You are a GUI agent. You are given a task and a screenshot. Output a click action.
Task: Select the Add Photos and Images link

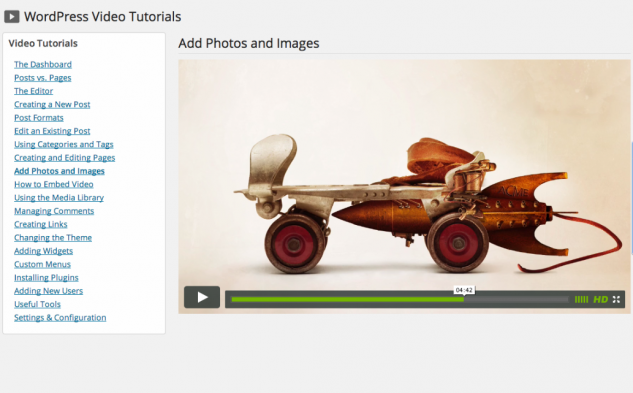[x=59, y=171]
